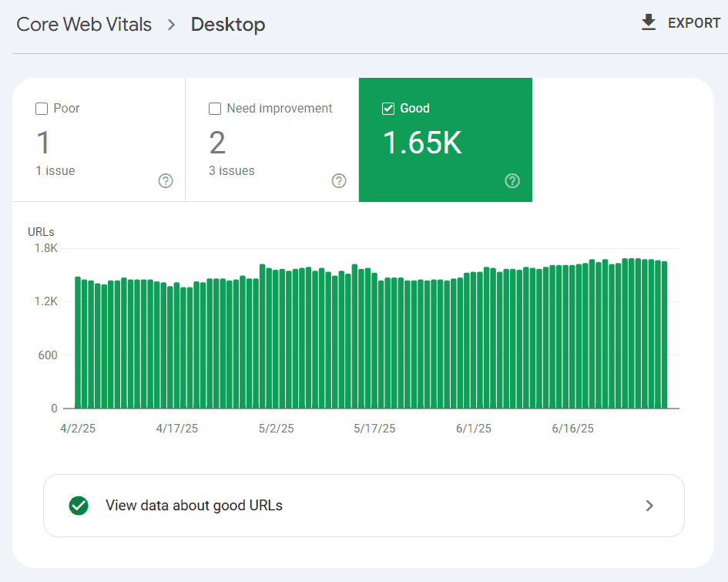Click the "3 issues" text
Image resolution: width=728 pixels, height=582 pixels.
(x=232, y=170)
